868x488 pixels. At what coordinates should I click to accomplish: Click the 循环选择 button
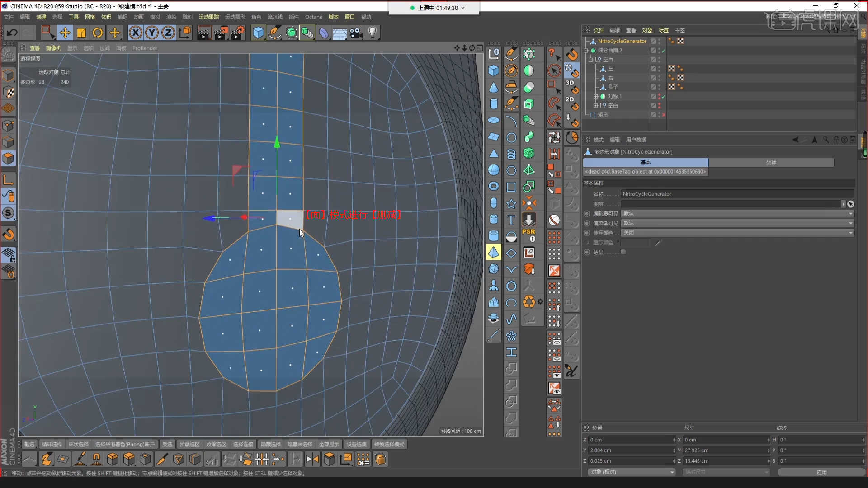pyautogui.click(x=52, y=445)
